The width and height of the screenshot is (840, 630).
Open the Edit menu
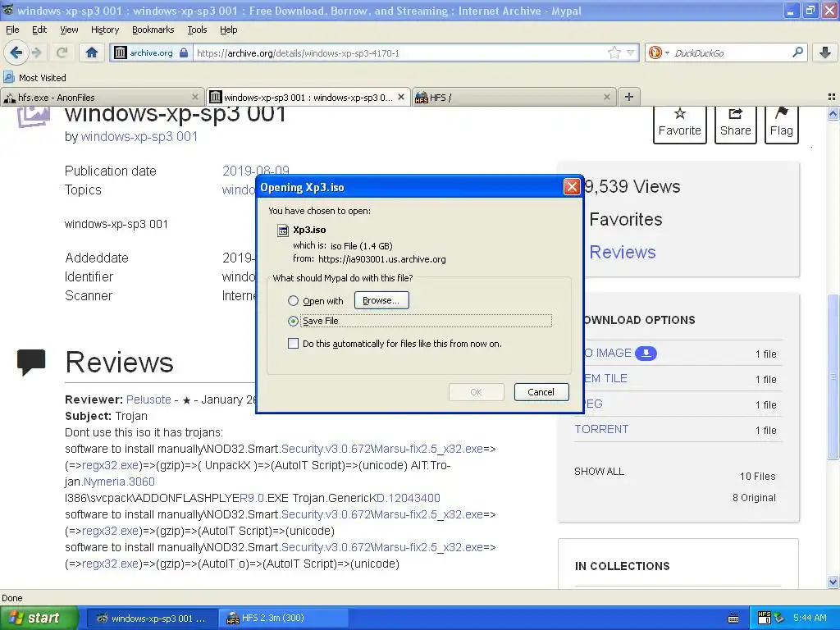[x=39, y=30]
